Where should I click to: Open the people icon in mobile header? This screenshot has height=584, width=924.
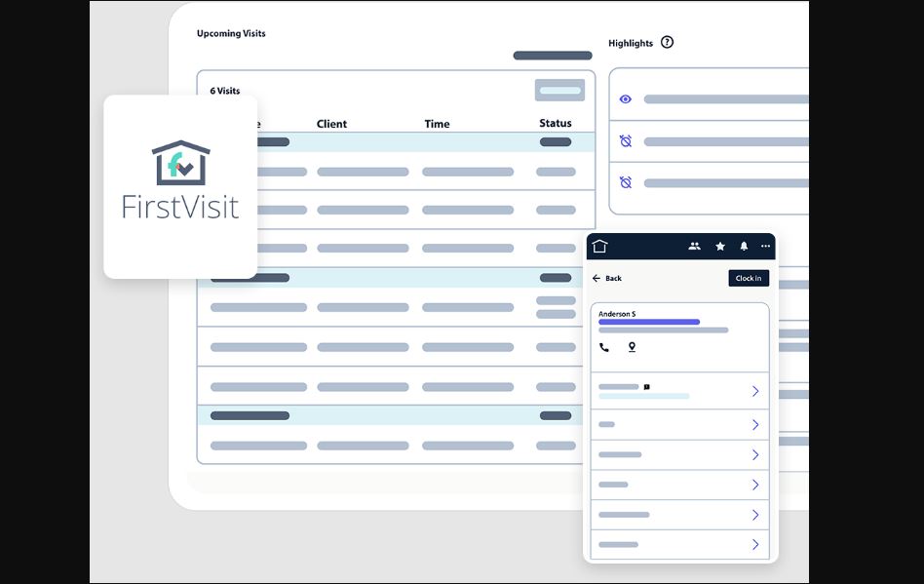tap(694, 247)
